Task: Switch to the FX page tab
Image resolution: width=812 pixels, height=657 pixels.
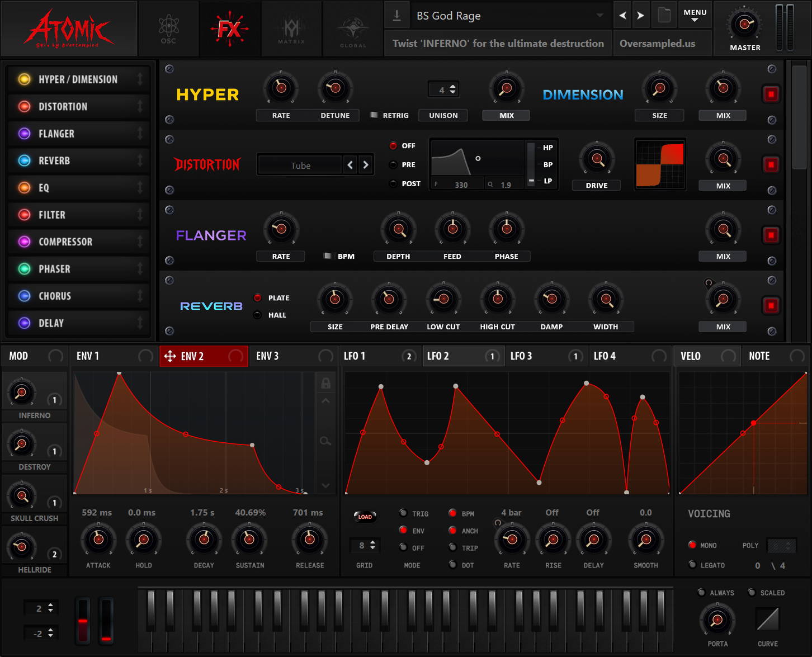Action: (x=229, y=29)
